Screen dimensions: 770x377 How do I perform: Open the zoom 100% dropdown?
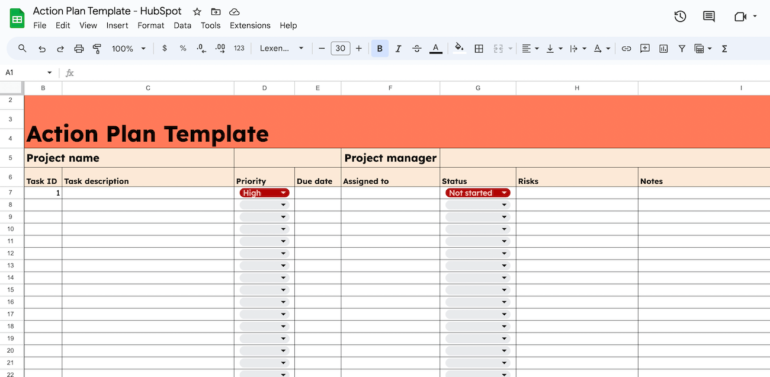pos(129,49)
